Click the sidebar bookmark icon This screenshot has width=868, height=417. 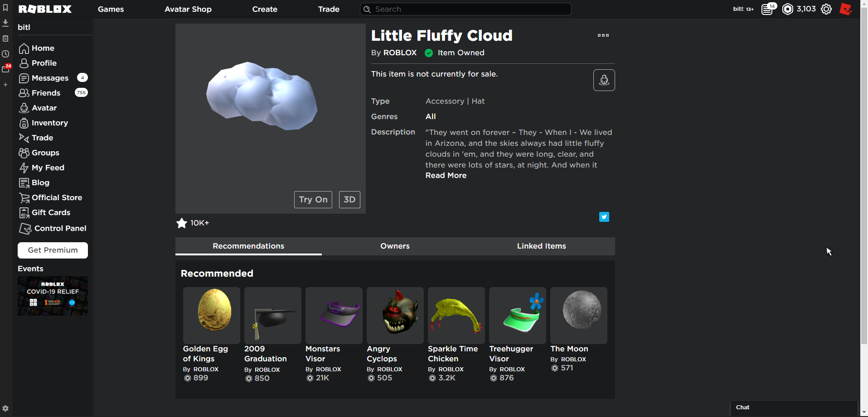tap(5, 8)
